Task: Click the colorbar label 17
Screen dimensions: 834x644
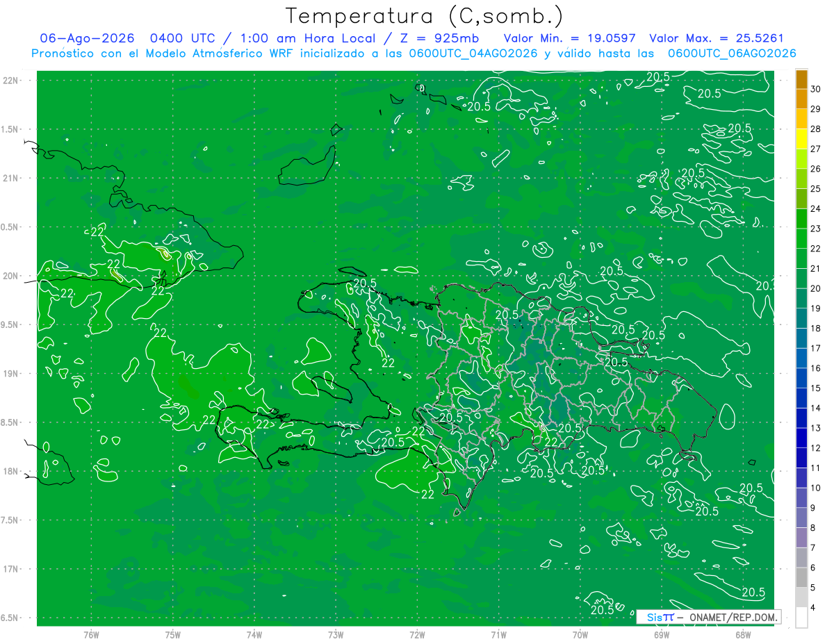Action: point(816,348)
